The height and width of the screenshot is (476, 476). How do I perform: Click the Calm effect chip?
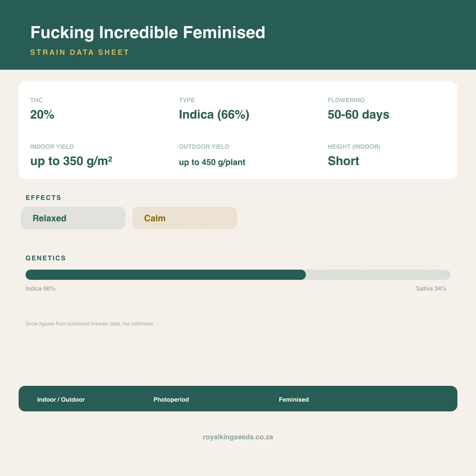[185, 218]
